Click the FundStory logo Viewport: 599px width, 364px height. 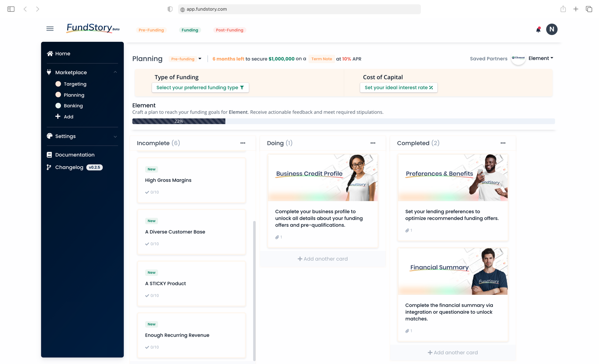coord(93,28)
